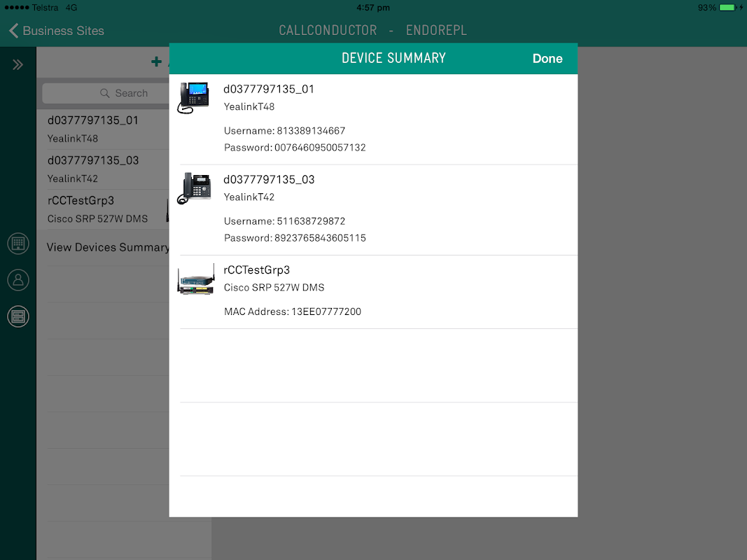This screenshot has height=560, width=747.
Task: Tap the battery status icon
Action: [727, 8]
